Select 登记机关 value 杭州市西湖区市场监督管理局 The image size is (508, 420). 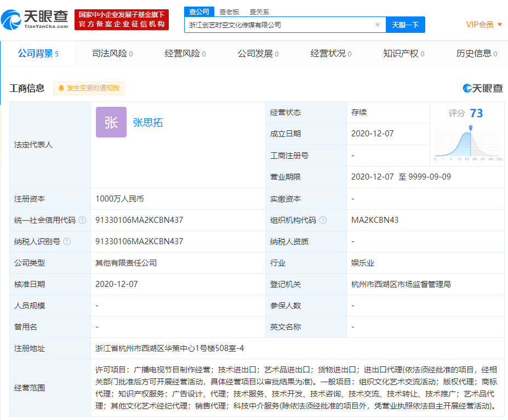coord(401,284)
